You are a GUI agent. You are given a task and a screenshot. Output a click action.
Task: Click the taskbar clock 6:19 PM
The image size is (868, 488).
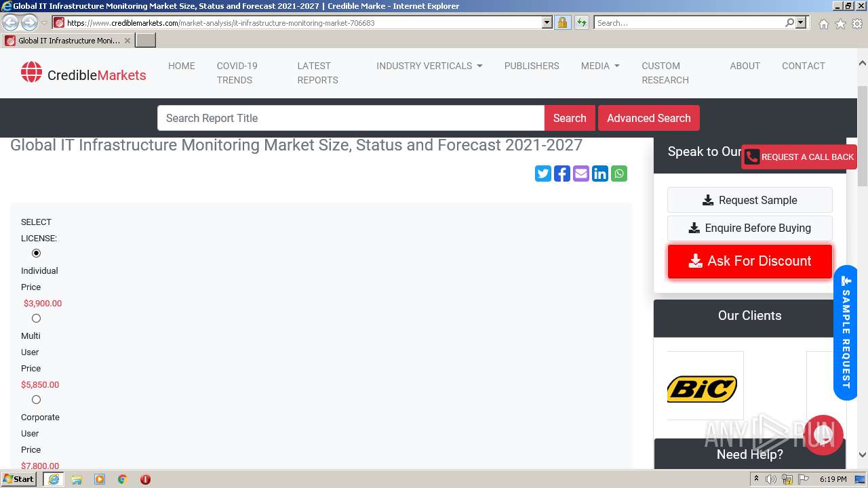(833, 479)
